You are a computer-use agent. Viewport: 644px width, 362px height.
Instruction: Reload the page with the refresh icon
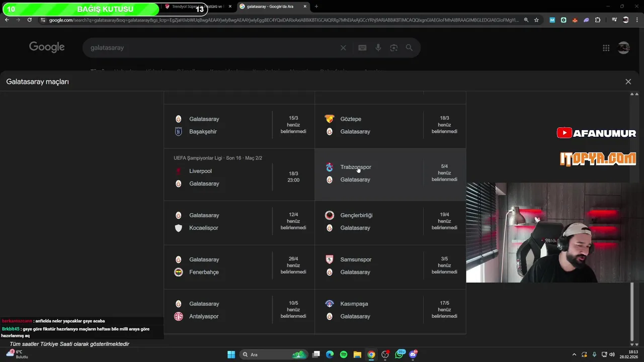pos(29,20)
